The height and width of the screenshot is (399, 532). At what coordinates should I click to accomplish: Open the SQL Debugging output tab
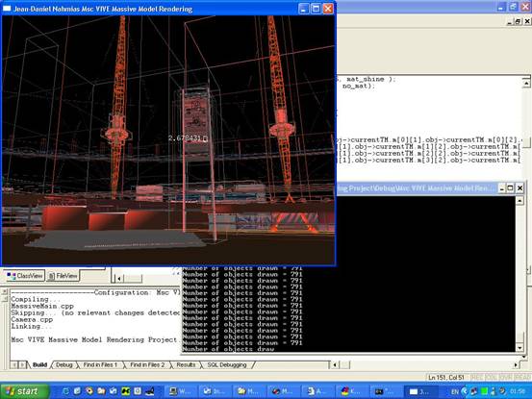point(227,364)
